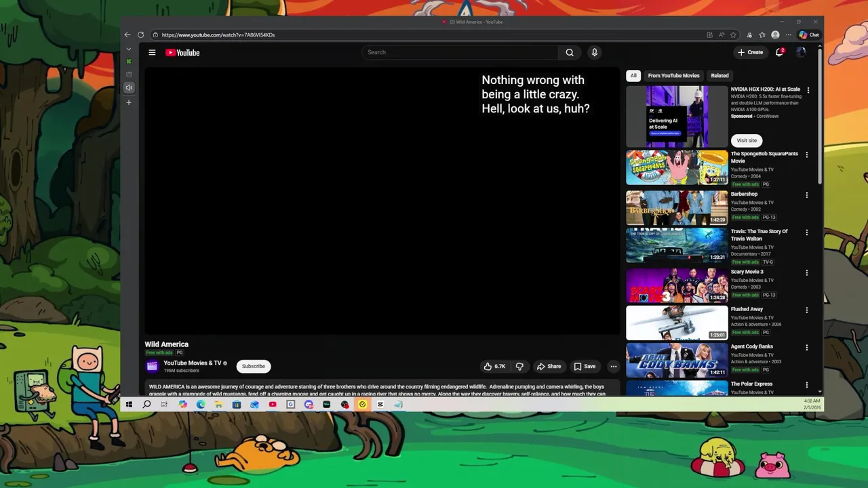Select the audio-playing YouTube vertical tab
The image size is (868, 488).
pos(129,87)
